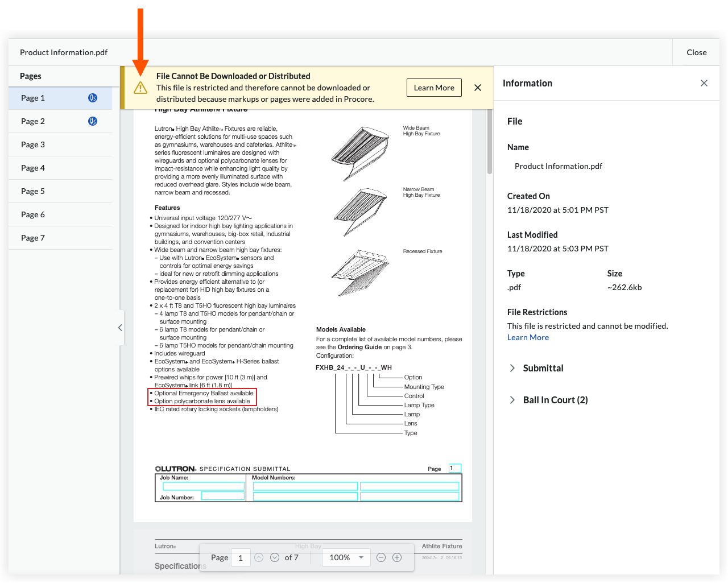The width and height of the screenshot is (728, 583).
Task: Click the Job Number field in PDF
Action: point(223,496)
